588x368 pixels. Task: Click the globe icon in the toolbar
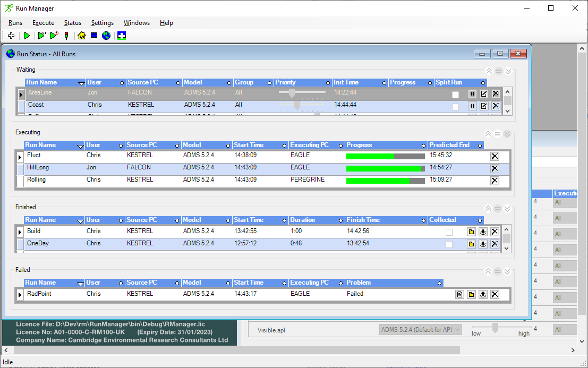click(x=106, y=36)
